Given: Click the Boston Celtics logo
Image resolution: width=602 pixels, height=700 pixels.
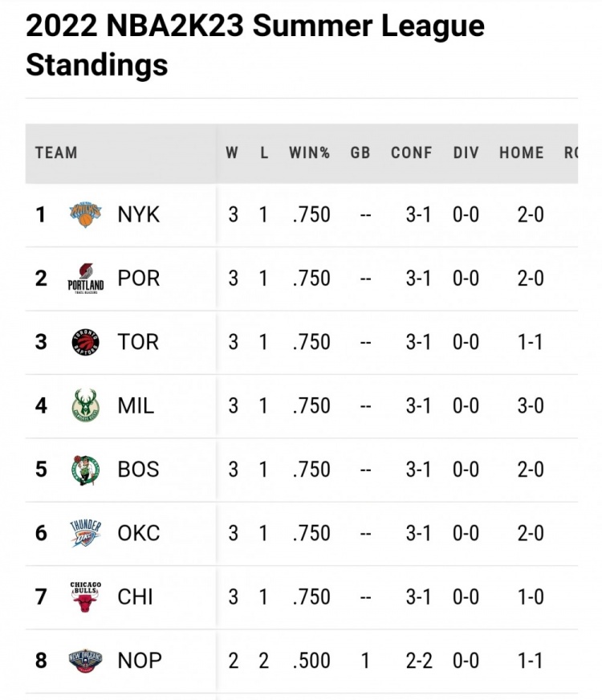Looking at the screenshot, I should click(x=86, y=470).
